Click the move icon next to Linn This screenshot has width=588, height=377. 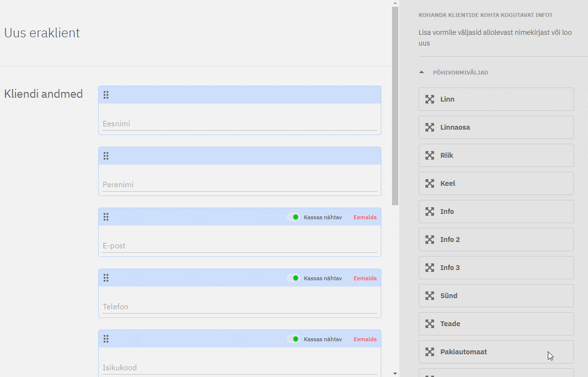[429, 99]
